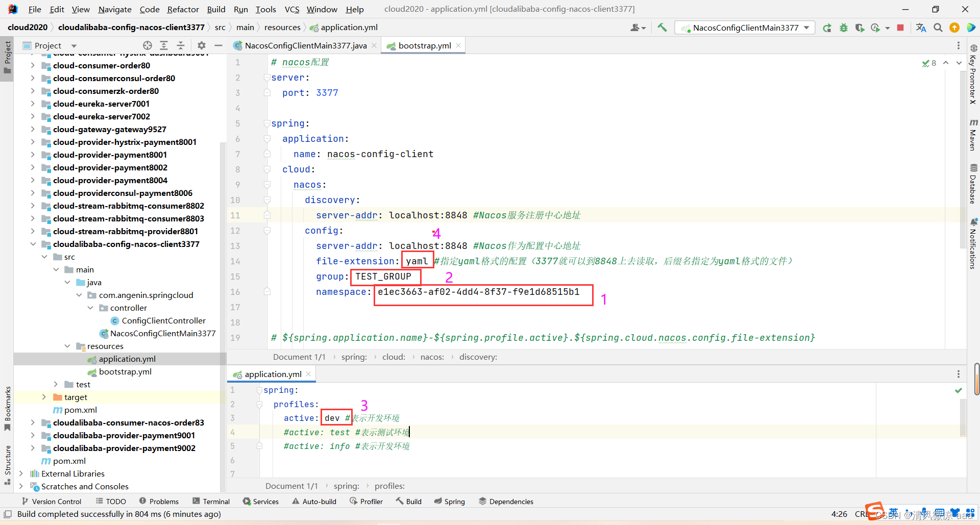Open Dependencies tool window
The height and width of the screenshot is (525, 980).
[506, 502]
